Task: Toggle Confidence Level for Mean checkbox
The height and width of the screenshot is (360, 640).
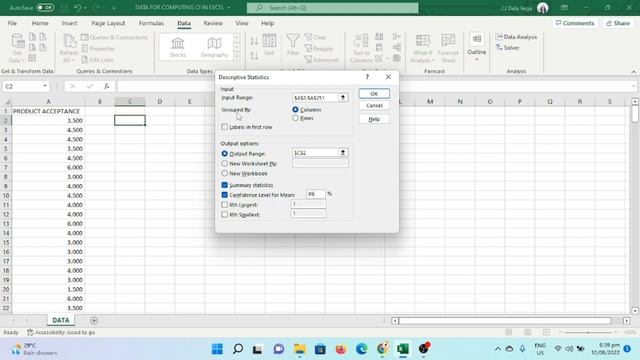Action: pos(224,195)
